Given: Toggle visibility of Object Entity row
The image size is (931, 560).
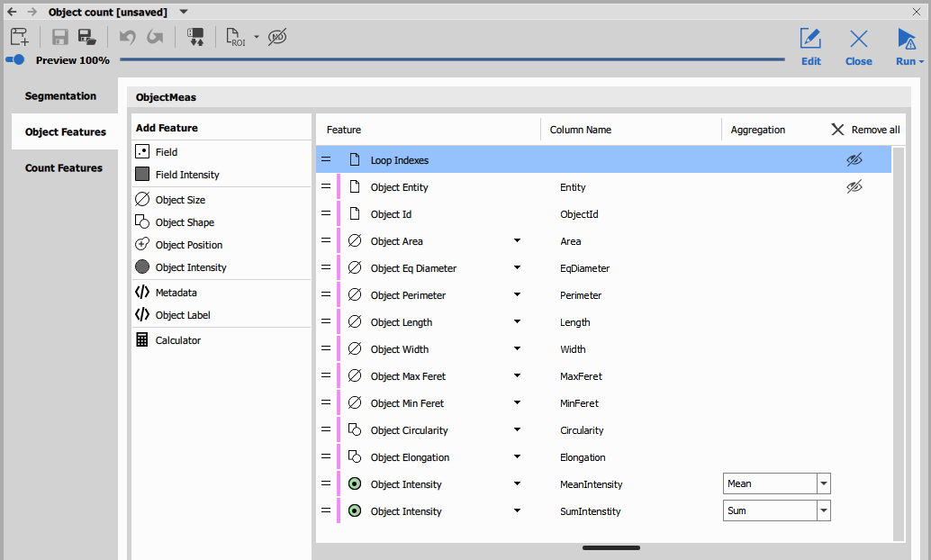Looking at the screenshot, I should [x=854, y=186].
